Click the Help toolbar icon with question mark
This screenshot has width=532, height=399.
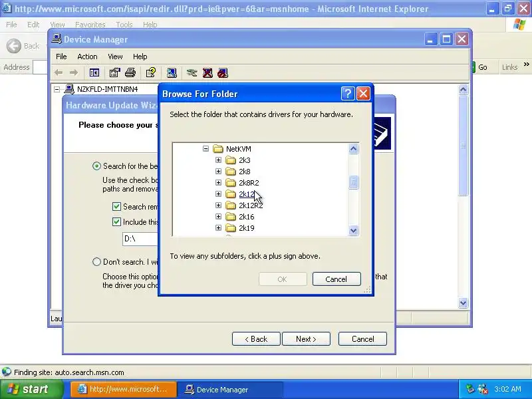click(x=151, y=72)
